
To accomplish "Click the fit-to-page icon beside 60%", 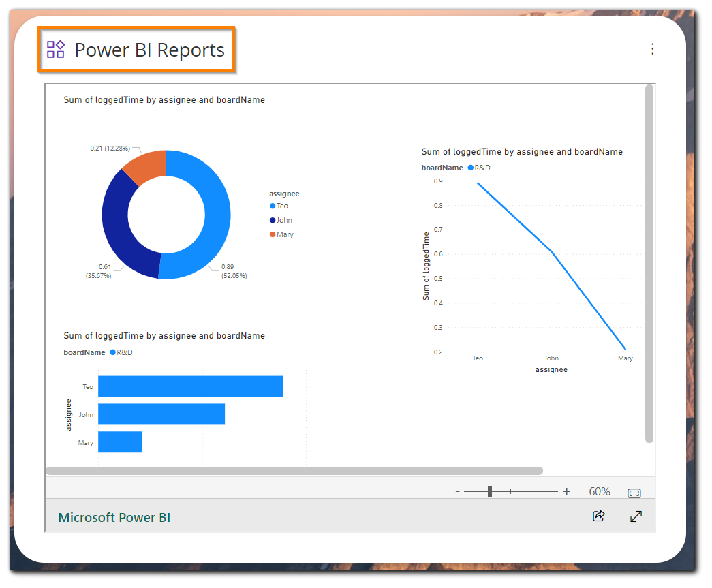I will 634,493.
